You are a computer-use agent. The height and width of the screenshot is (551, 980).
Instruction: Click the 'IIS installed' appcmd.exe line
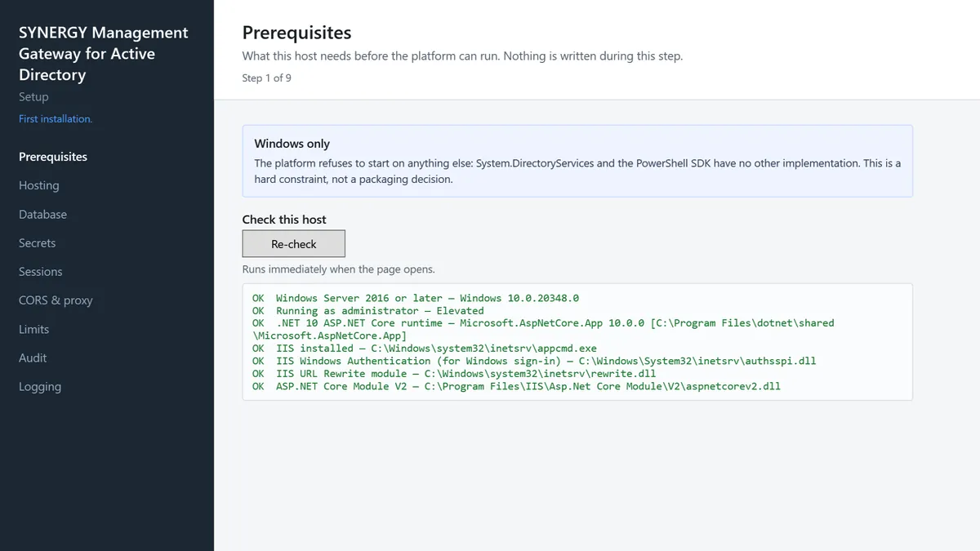(x=425, y=348)
